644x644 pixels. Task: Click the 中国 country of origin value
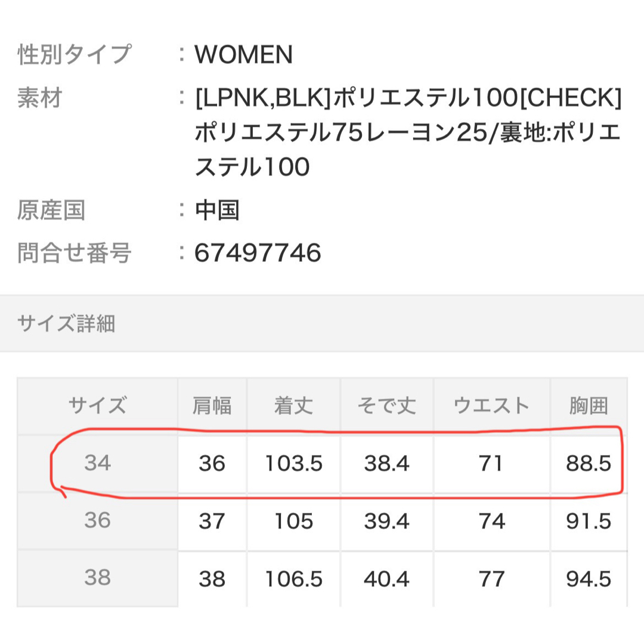(x=217, y=210)
